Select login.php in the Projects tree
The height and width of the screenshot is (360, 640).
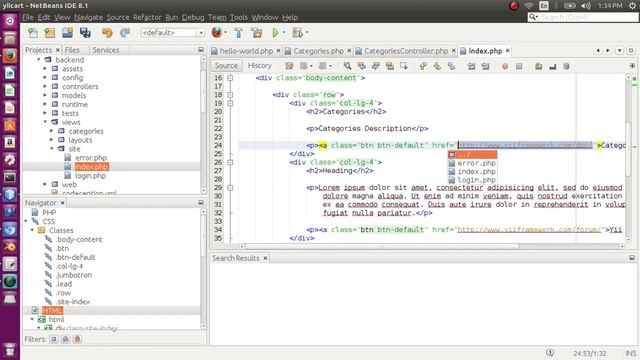[x=90, y=176]
